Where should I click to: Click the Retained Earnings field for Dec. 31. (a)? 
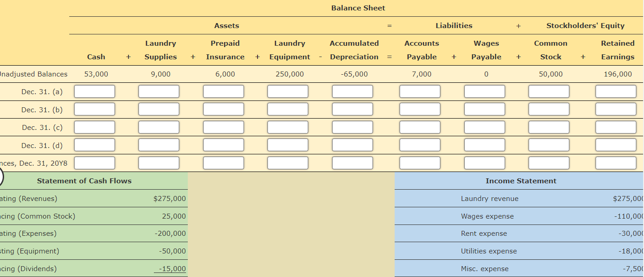click(616, 91)
